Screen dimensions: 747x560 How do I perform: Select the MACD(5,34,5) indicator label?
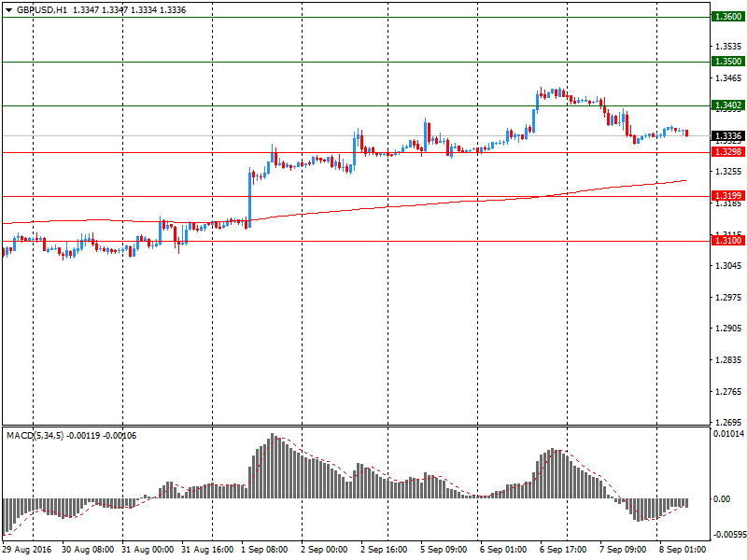(x=35, y=436)
